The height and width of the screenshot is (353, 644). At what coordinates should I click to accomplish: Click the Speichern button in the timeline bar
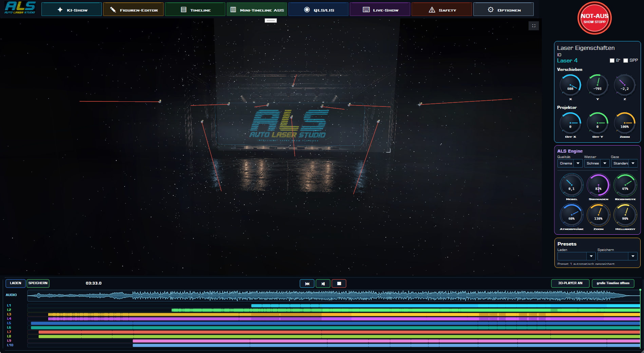pos(38,283)
